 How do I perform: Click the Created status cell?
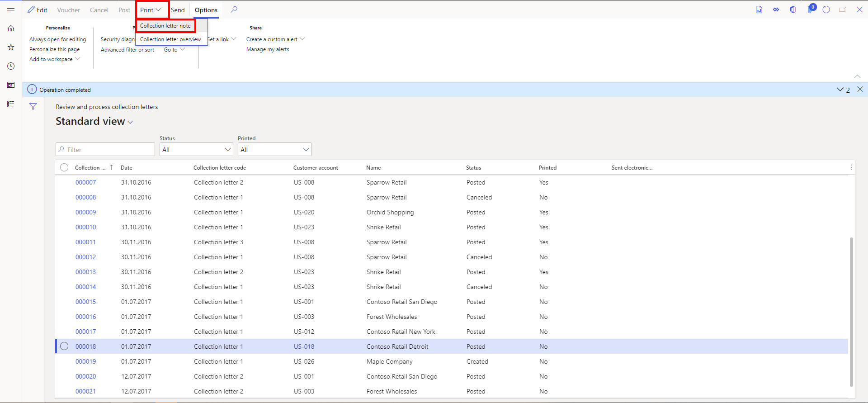pos(477,361)
